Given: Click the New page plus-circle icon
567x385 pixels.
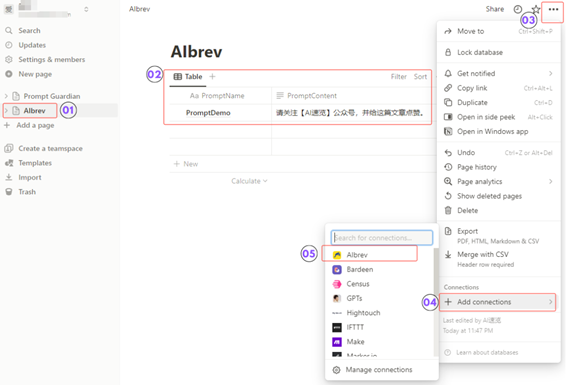Looking at the screenshot, I should click(9, 74).
